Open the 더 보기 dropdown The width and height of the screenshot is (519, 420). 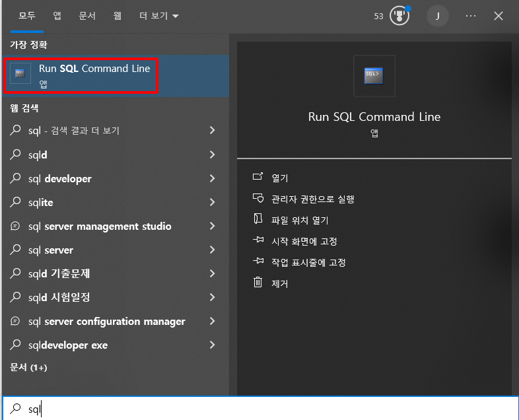(159, 16)
